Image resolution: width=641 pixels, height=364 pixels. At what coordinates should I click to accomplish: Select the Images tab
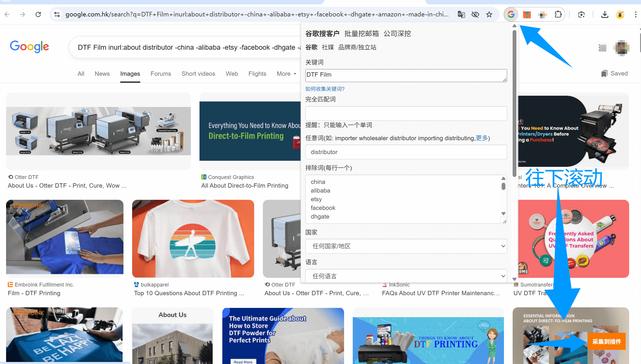pyautogui.click(x=130, y=74)
